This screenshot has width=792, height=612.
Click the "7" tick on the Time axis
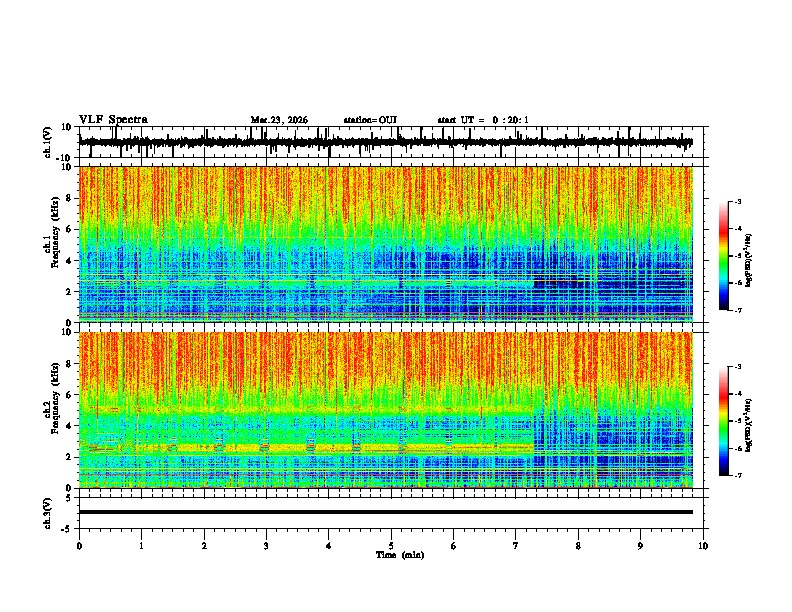click(516, 546)
